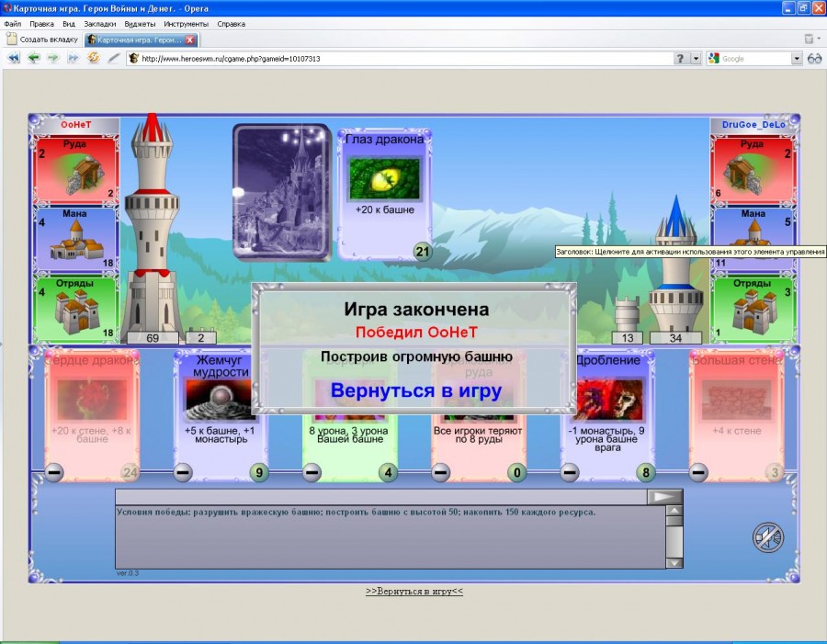The height and width of the screenshot is (644, 827).
Task: Click the Rewind navigation icon
Action: coord(14,58)
